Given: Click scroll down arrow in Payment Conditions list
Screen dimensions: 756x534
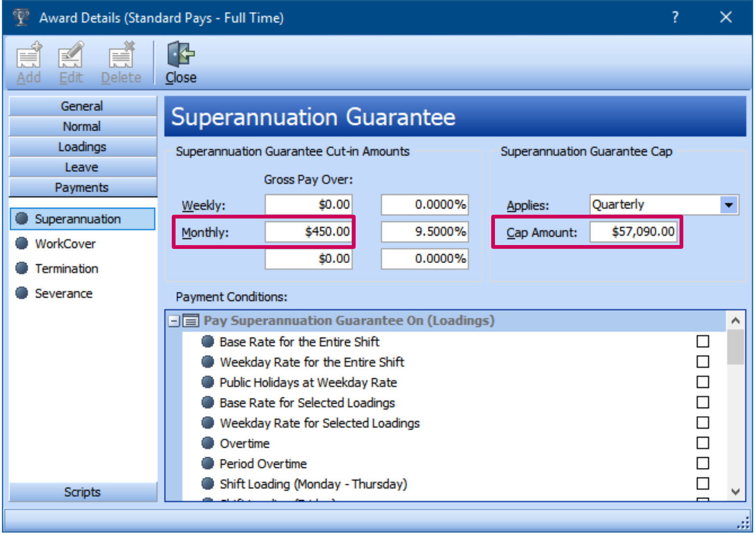Looking at the screenshot, I should coord(735,492).
